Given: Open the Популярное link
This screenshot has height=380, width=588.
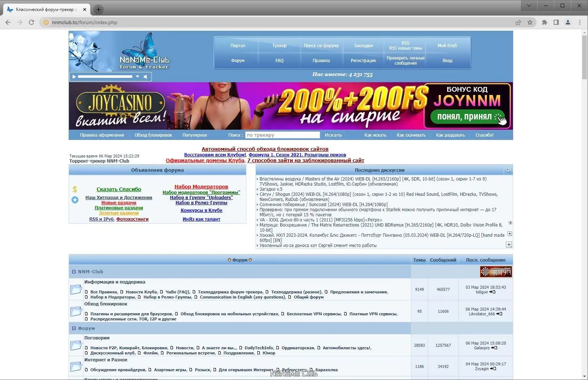Looking at the screenshot, I should (x=195, y=135).
